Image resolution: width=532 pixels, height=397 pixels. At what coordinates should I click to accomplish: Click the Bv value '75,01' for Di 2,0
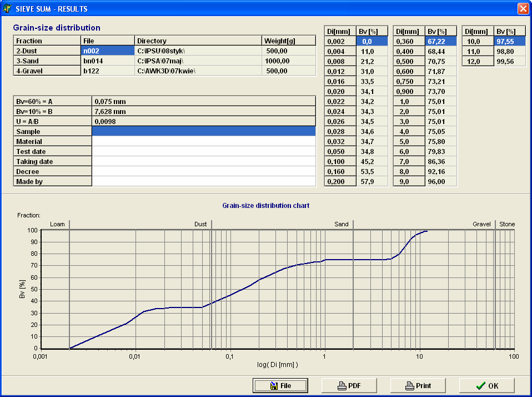click(441, 111)
